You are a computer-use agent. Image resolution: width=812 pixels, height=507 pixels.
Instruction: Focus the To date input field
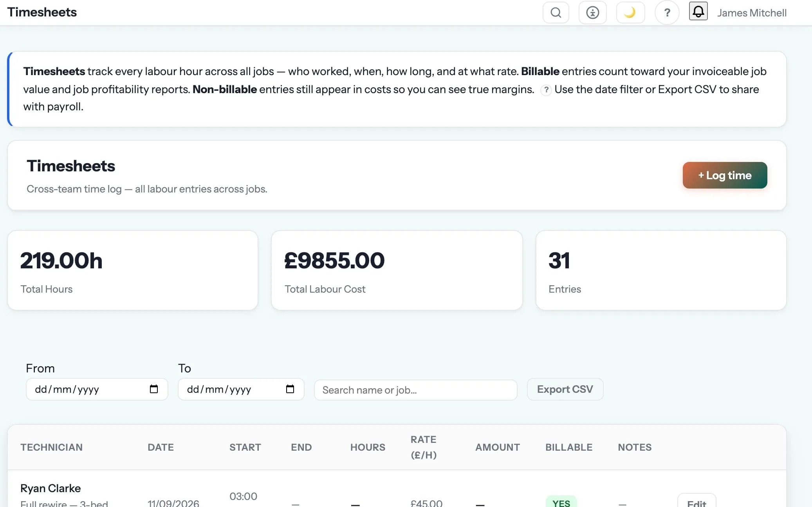tap(241, 389)
